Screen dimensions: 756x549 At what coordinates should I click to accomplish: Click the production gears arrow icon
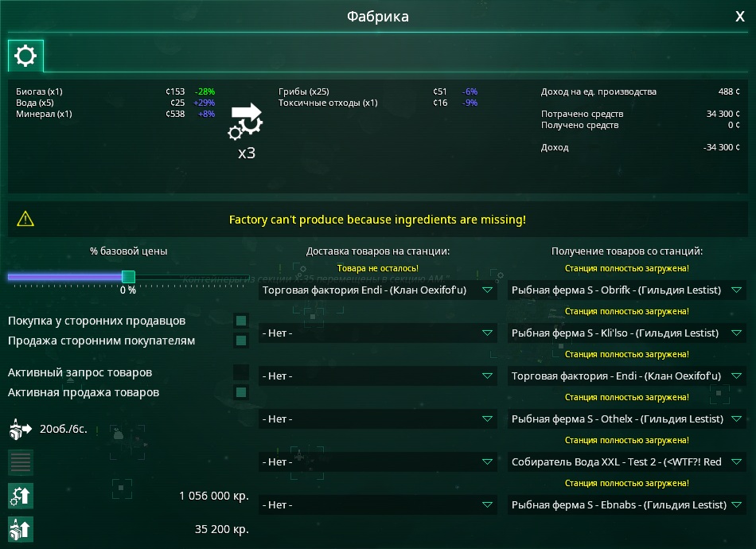click(246, 122)
